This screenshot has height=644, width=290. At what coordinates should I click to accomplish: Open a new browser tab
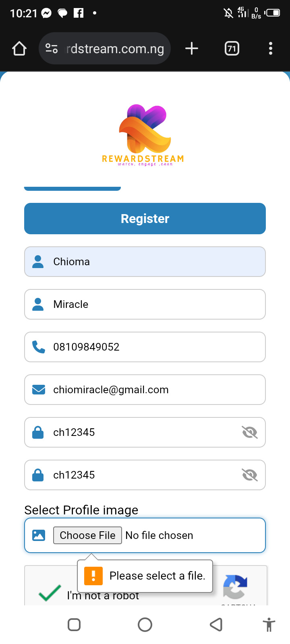tap(192, 49)
